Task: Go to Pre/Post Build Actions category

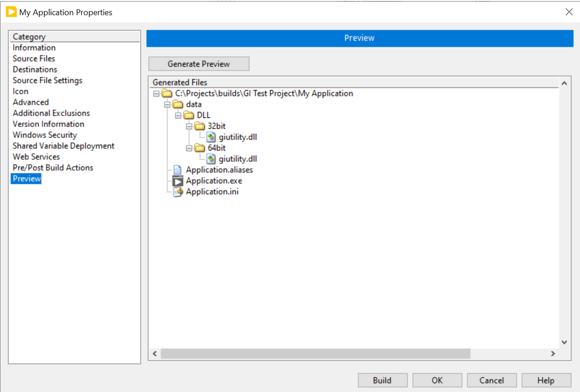Action: tap(53, 168)
